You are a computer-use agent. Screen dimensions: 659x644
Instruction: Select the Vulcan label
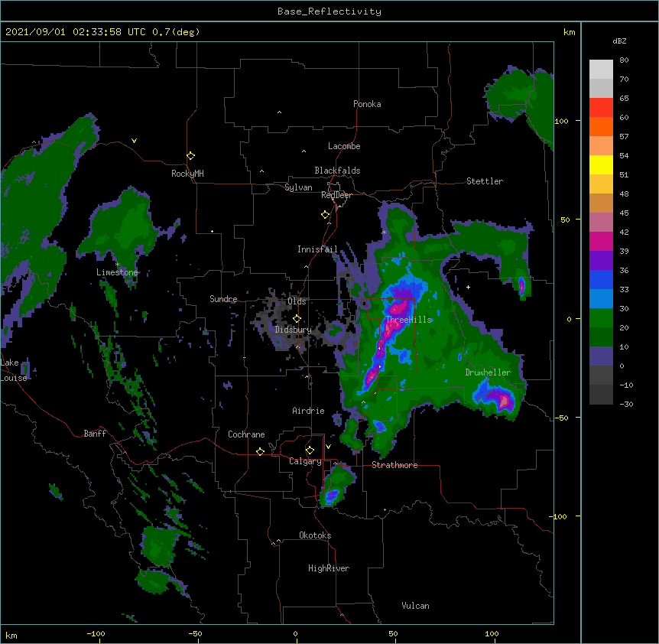coord(415,606)
